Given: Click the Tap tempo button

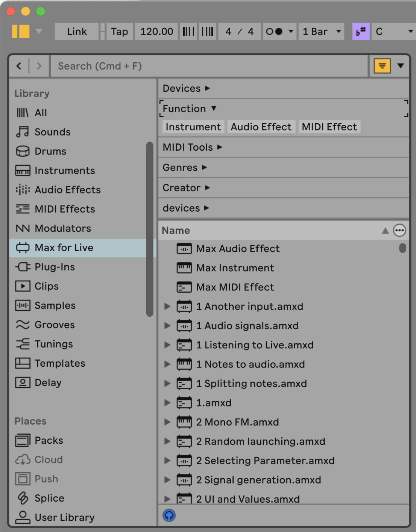Looking at the screenshot, I should 119,32.
